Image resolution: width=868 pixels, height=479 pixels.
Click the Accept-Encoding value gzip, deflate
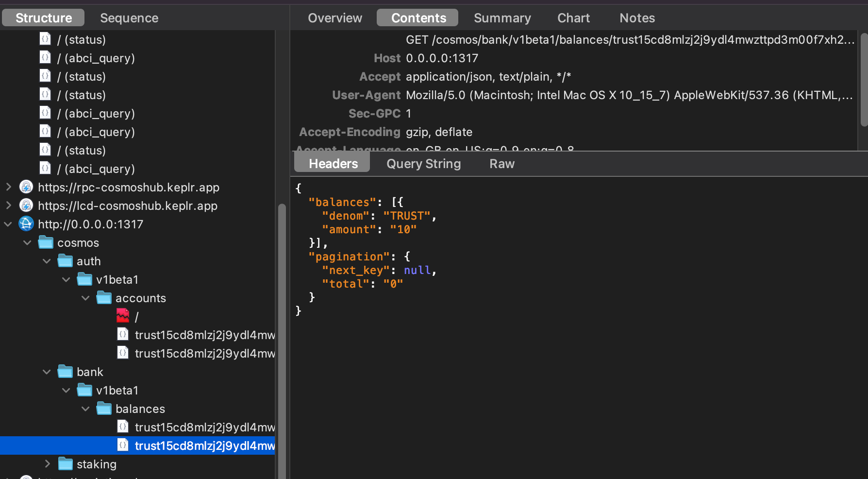pyautogui.click(x=439, y=132)
